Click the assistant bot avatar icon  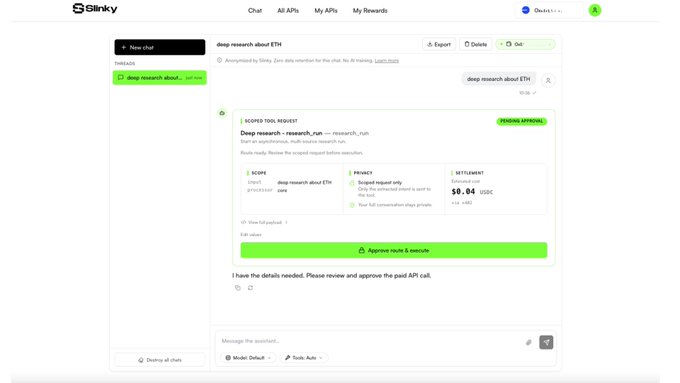point(222,113)
